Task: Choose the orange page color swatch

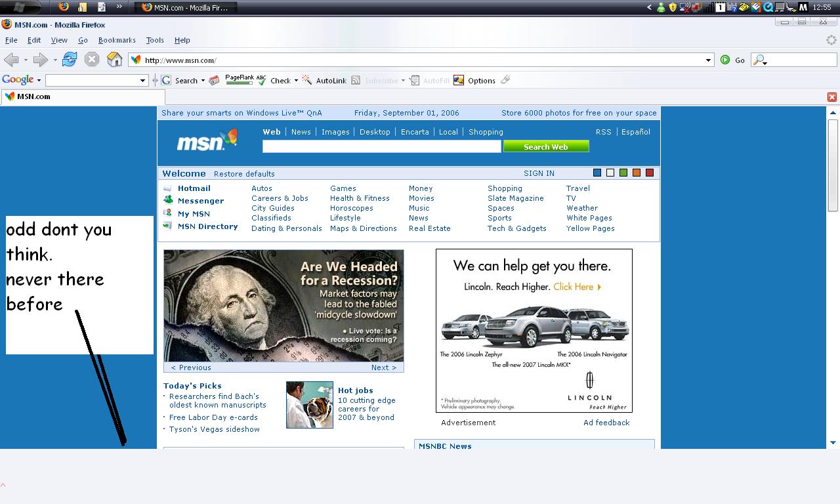Action: 637,173
